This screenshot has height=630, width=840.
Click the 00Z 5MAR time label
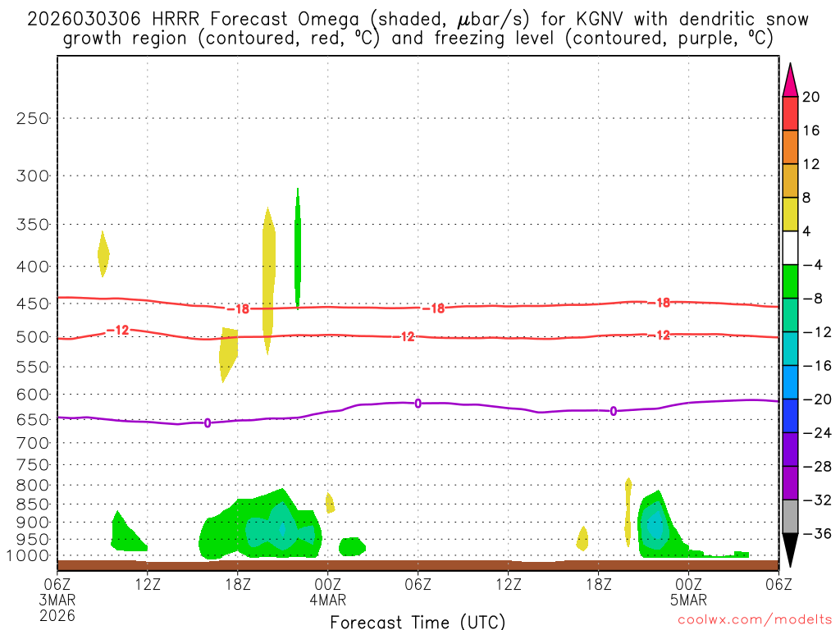(688, 592)
